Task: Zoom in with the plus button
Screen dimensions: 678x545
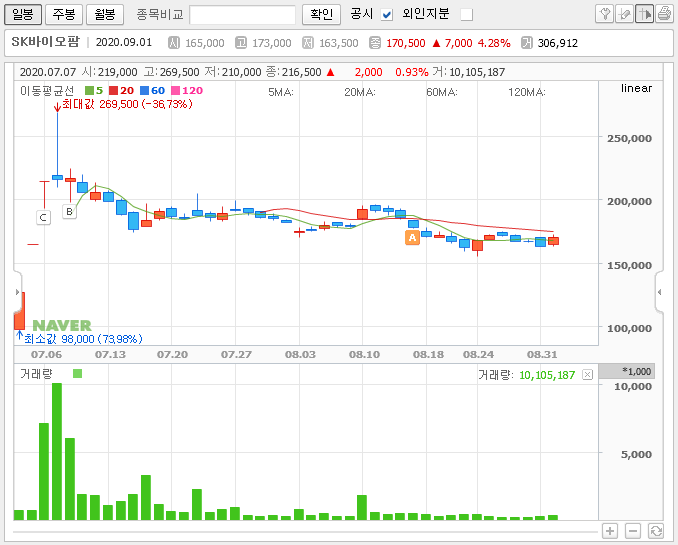Action: 610,531
